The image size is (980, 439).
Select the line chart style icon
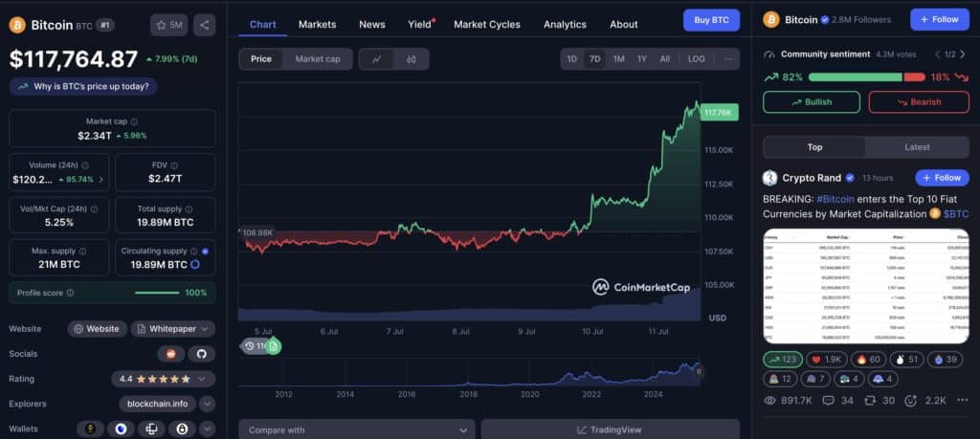pos(377,59)
